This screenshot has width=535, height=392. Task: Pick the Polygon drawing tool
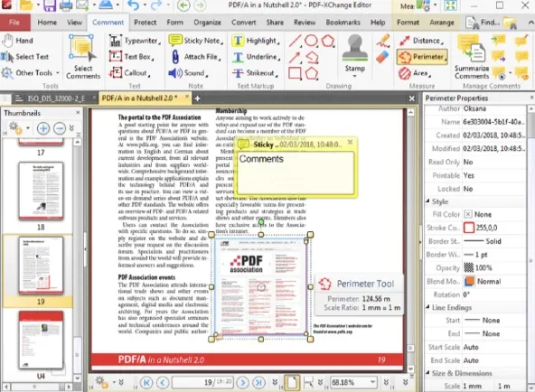[312, 73]
